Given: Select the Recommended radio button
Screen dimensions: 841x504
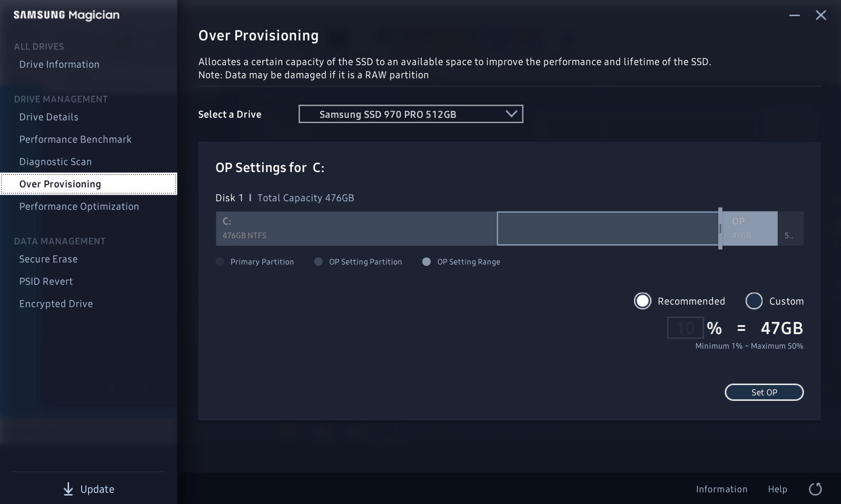Looking at the screenshot, I should (642, 301).
